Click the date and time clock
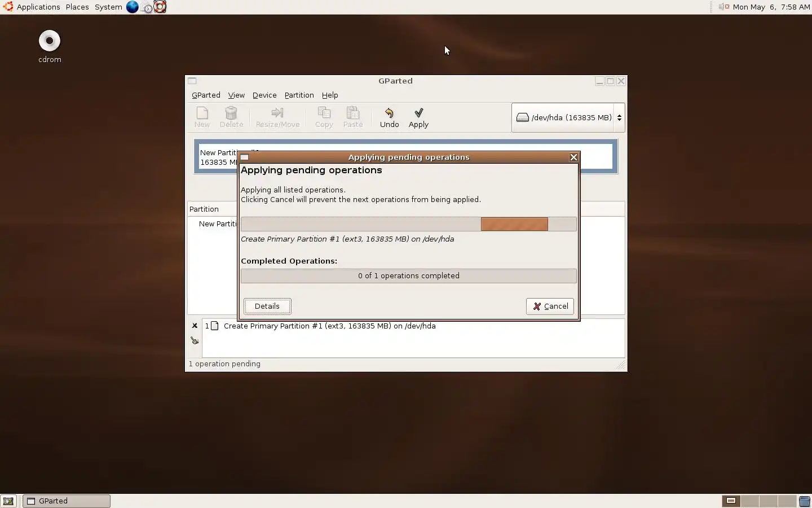This screenshot has width=812, height=508. pyautogui.click(x=771, y=7)
